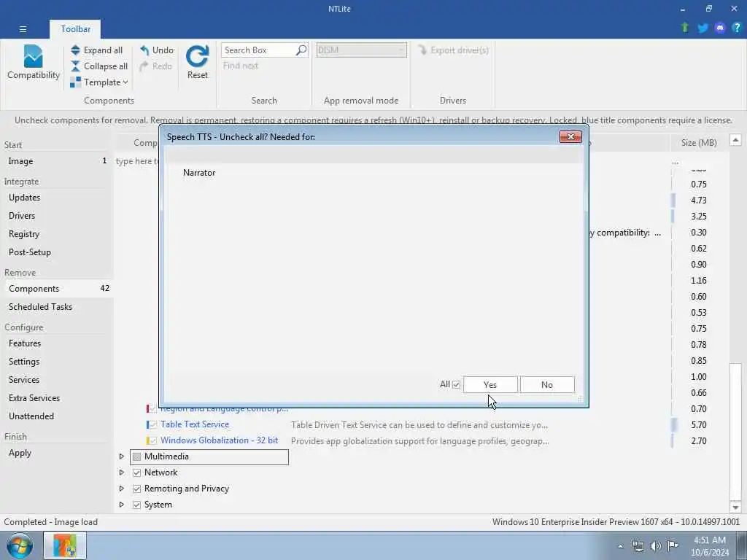Viewport: 747px width, 560px height.
Task: Select Components in sidebar
Action: click(x=57, y=289)
